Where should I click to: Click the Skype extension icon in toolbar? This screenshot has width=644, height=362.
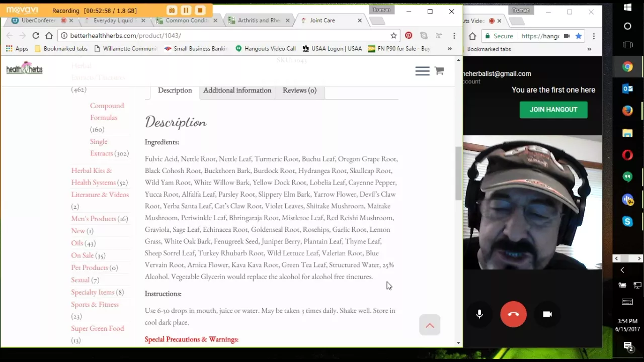(424, 36)
